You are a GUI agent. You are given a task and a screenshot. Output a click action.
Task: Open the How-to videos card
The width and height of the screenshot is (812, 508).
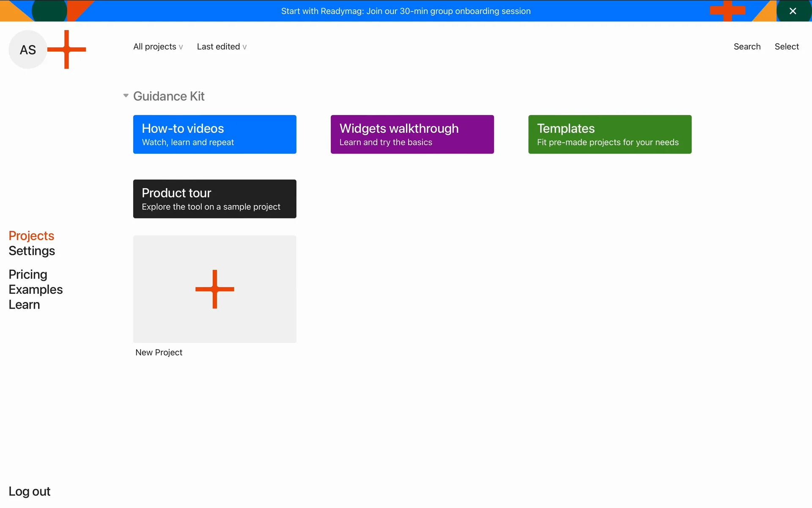coord(214,134)
